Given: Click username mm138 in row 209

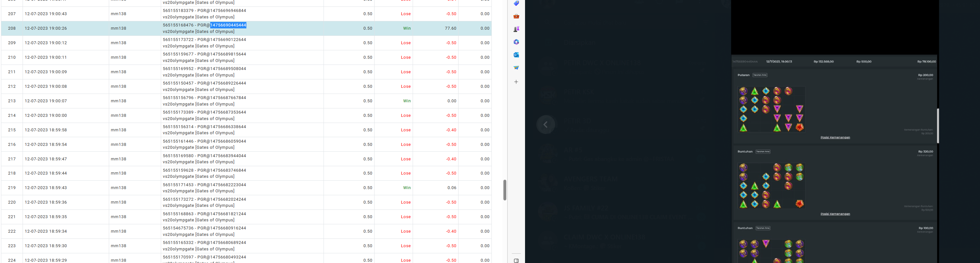Looking at the screenshot, I should click(118, 43).
